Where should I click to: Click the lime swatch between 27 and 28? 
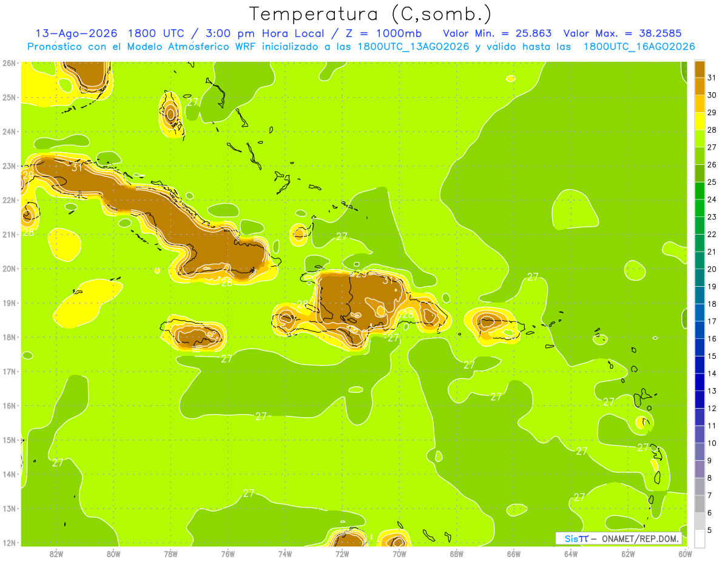(699, 138)
